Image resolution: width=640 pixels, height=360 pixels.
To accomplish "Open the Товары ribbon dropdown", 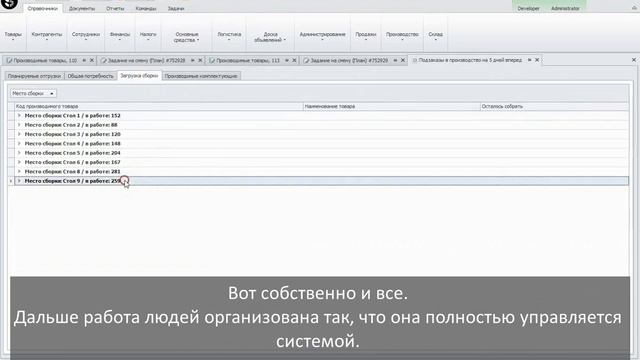I will [x=13, y=36].
